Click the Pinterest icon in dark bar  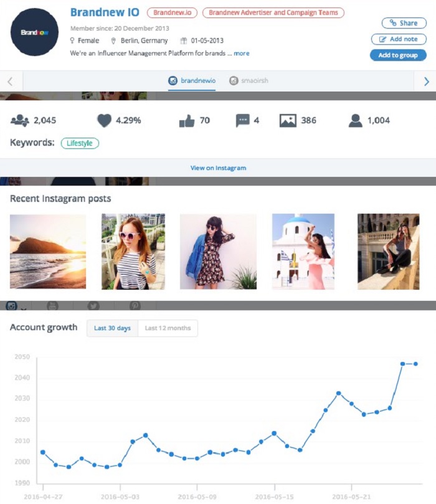135,306
